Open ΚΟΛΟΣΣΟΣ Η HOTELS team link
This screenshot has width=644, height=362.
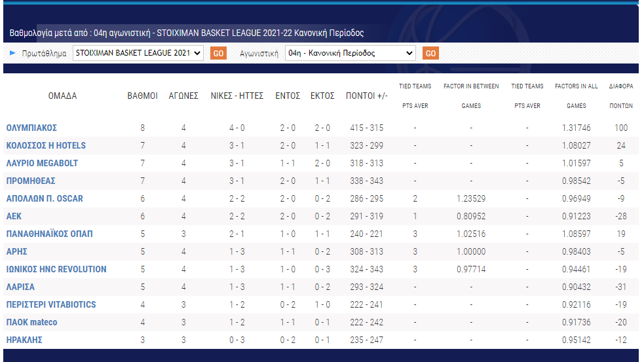pos(46,145)
